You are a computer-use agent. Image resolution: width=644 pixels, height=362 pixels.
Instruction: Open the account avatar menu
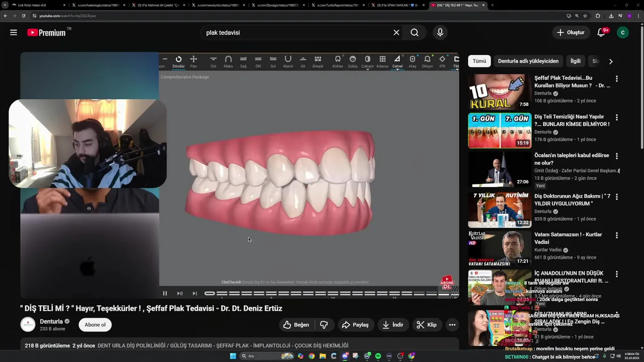pyautogui.click(x=623, y=33)
